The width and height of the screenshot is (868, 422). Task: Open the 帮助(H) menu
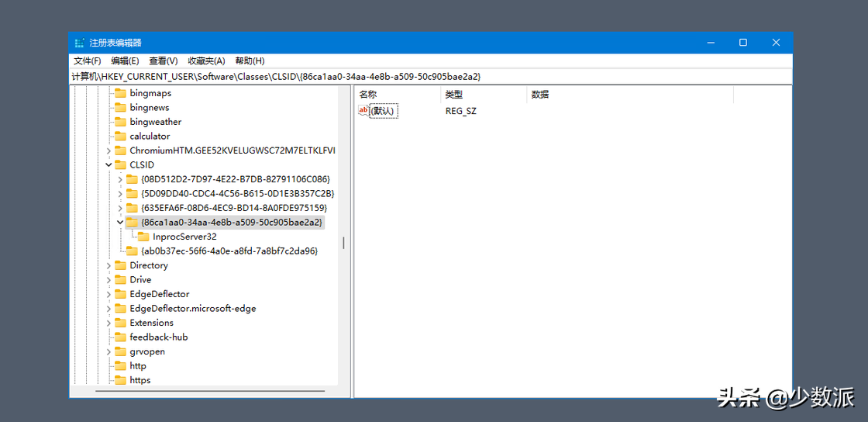(x=250, y=61)
